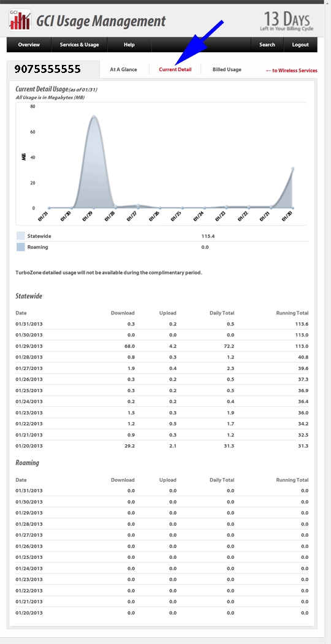Click the running total 113.6 in Statewide table
Viewport: 331px width, 644px height.
click(302, 324)
